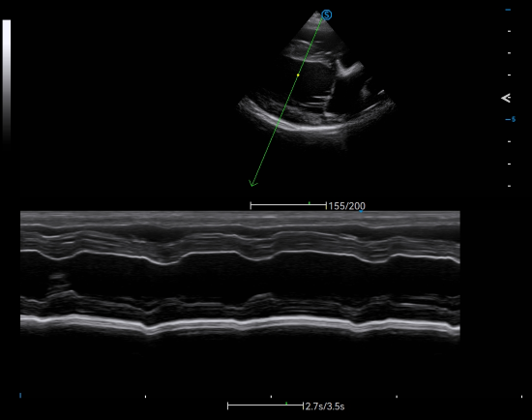Select the white focus arrow on depth scale

[x=506, y=98]
